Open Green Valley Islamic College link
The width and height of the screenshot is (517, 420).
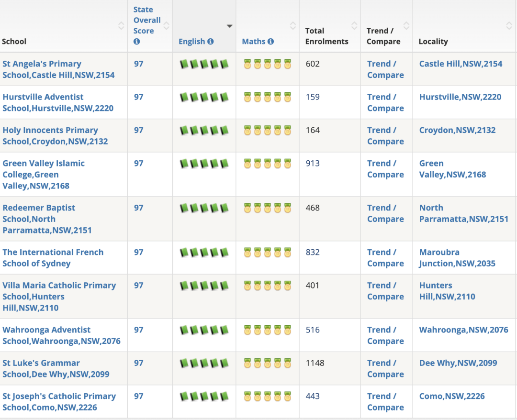tap(44, 175)
